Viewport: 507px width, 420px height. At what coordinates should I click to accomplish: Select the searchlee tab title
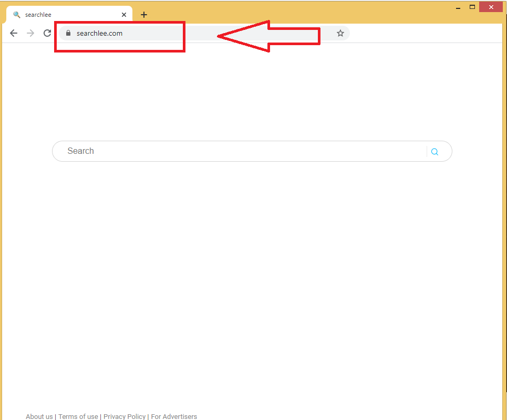pos(38,15)
